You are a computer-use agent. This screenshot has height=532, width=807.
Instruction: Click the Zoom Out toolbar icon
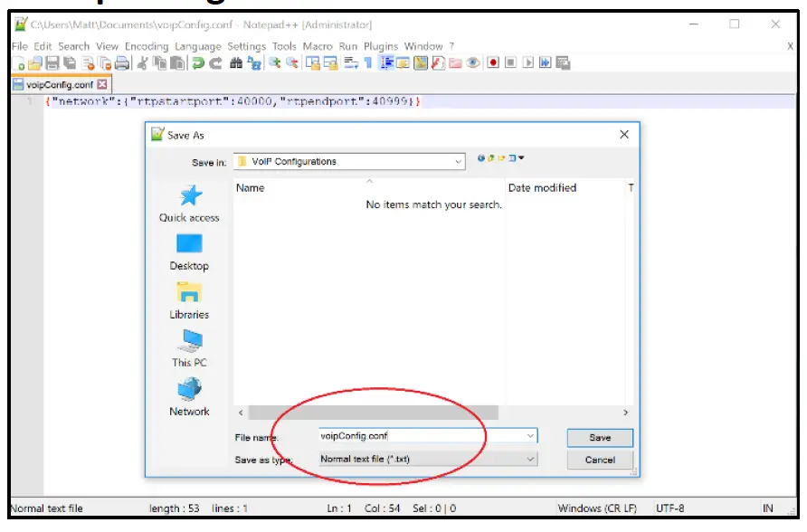pos(292,63)
